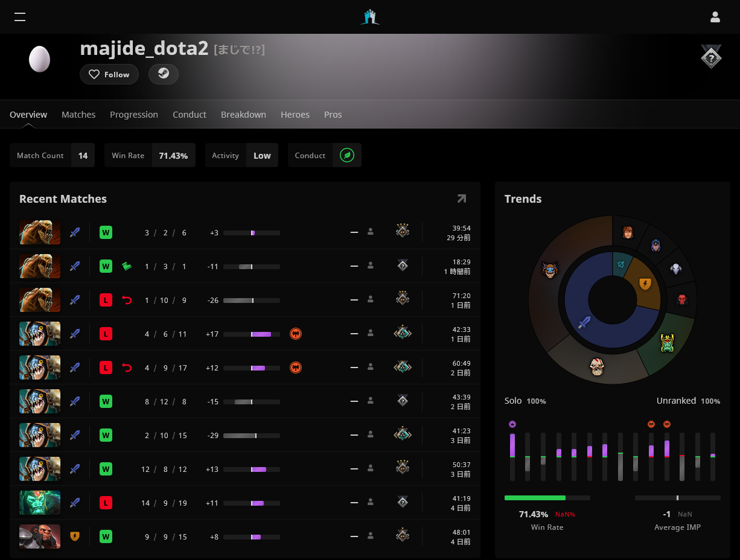740x560 pixels.
Task: Click the sword role icon in 41:19 match
Action: [75, 503]
